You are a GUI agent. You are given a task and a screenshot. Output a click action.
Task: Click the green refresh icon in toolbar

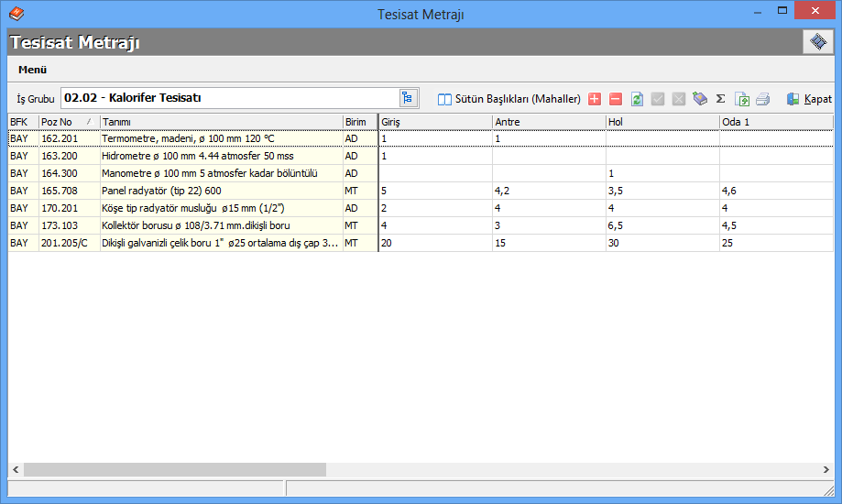637,99
